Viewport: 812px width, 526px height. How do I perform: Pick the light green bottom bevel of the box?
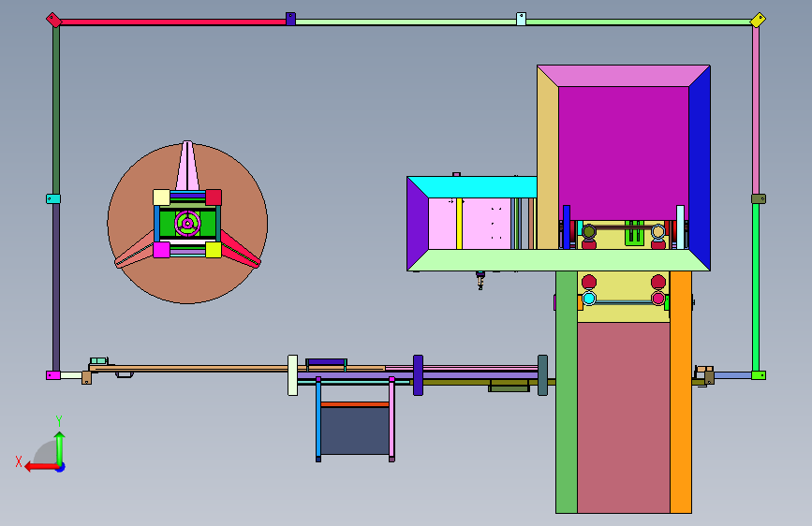coord(558,260)
